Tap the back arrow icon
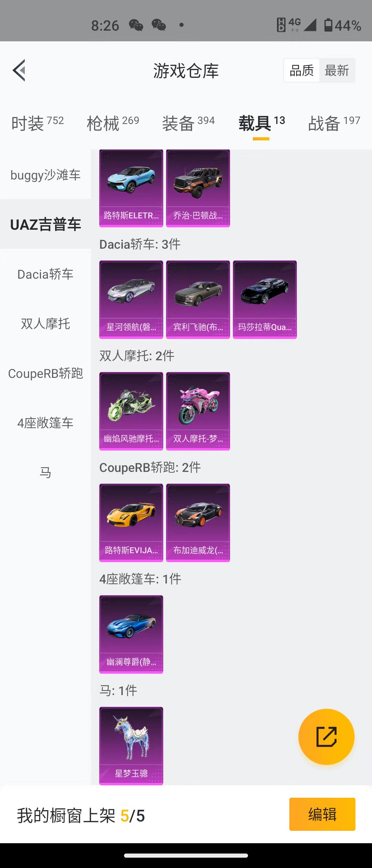 click(19, 70)
